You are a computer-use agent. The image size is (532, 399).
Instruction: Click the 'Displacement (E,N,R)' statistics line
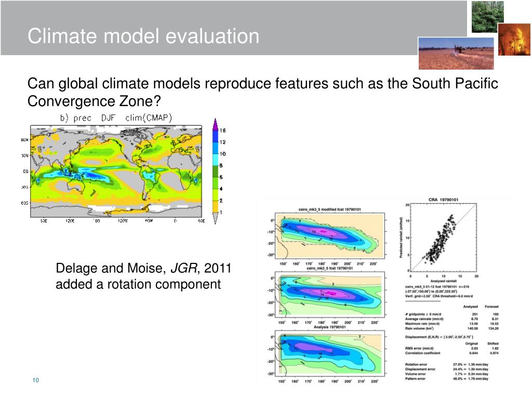[439, 337]
